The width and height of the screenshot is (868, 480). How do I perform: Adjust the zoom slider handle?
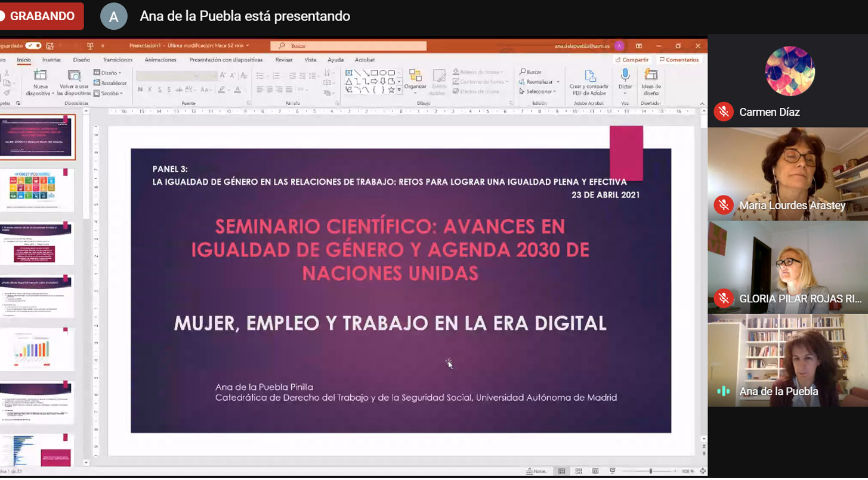point(650,471)
